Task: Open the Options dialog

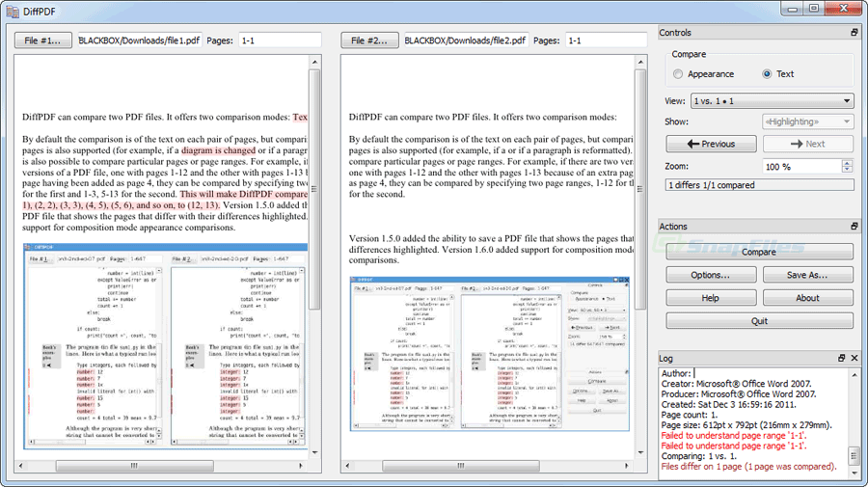Action: click(711, 275)
